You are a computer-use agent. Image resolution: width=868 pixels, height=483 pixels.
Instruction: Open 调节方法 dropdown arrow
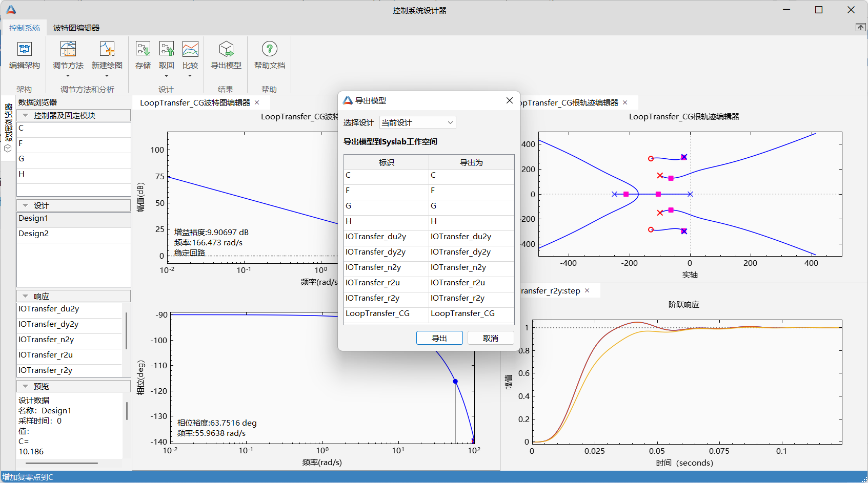pyautogui.click(x=68, y=76)
